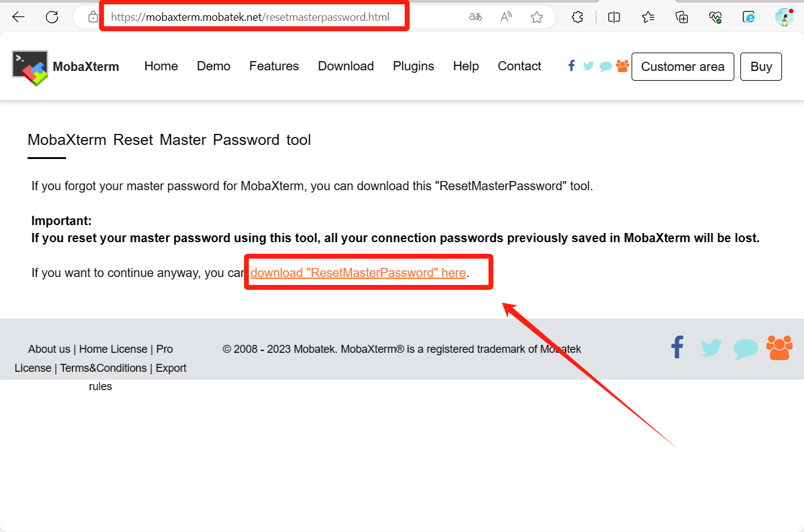Click the large orange community icon in footer
Image resolution: width=804 pixels, height=532 pixels.
[780, 348]
